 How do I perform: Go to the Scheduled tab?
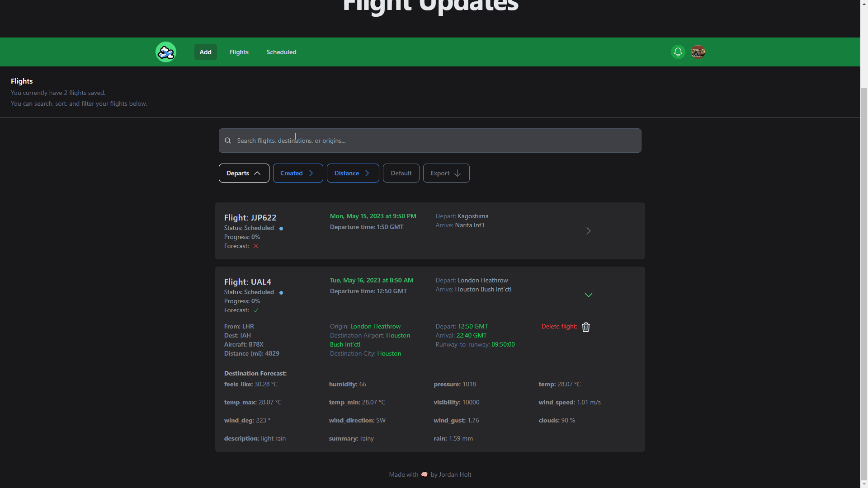click(281, 52)
